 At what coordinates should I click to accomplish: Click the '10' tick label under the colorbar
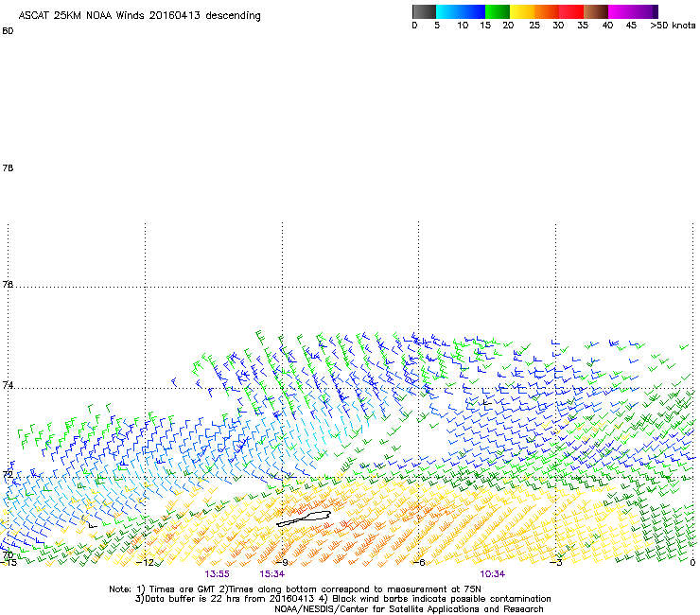pyautogui.click(x=463, y=26)
